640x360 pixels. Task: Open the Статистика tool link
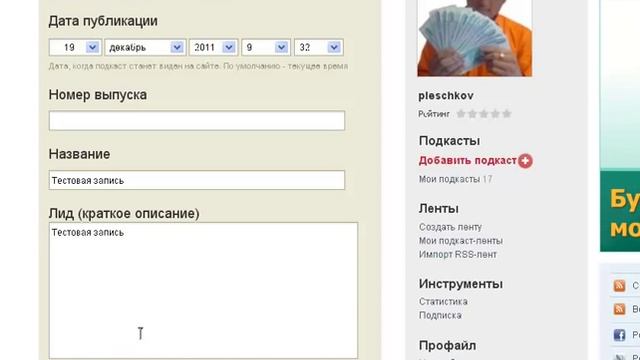(x=443, y=302)
